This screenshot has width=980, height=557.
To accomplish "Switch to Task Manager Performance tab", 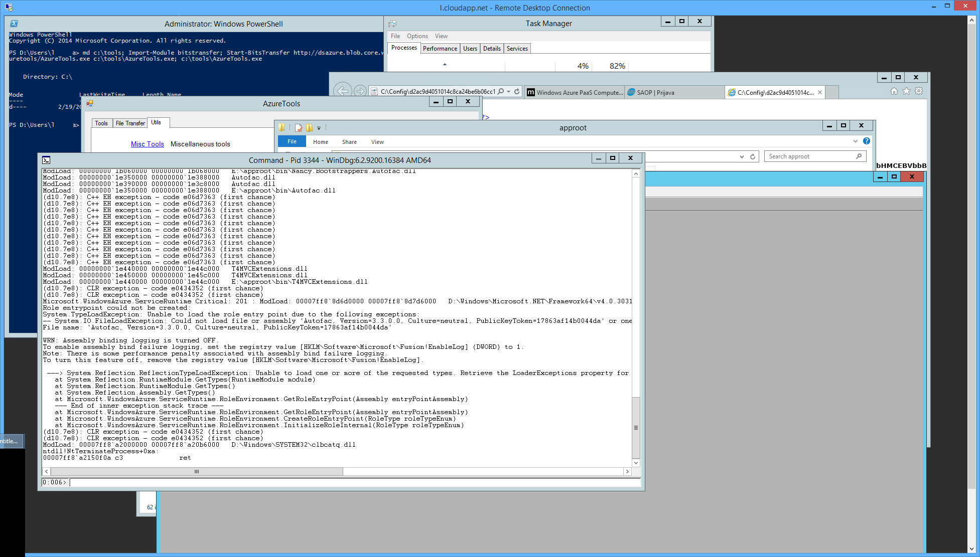I will (x=440, y=49).
